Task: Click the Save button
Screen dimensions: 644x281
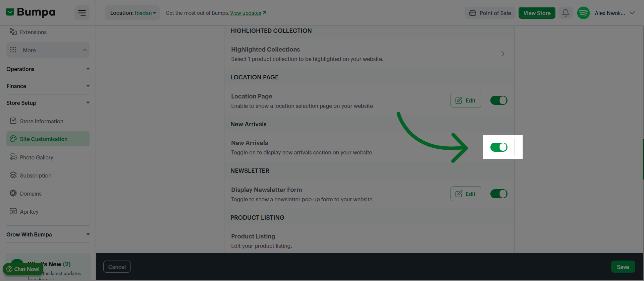Action: point(623,267)
